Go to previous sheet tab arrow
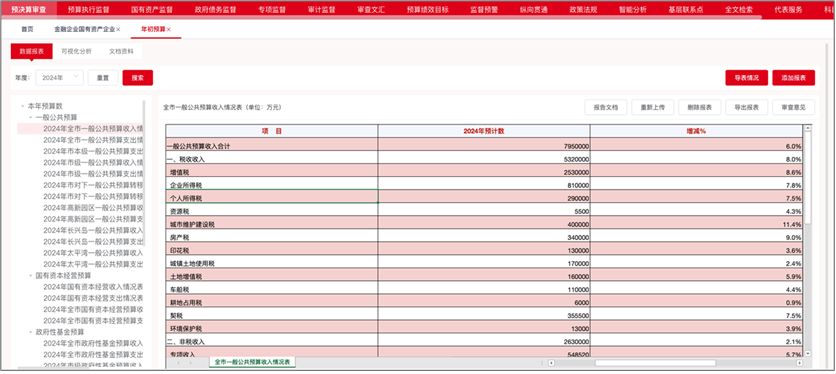Viewport: 836px width, 374px height. click(x=178, y=363)
